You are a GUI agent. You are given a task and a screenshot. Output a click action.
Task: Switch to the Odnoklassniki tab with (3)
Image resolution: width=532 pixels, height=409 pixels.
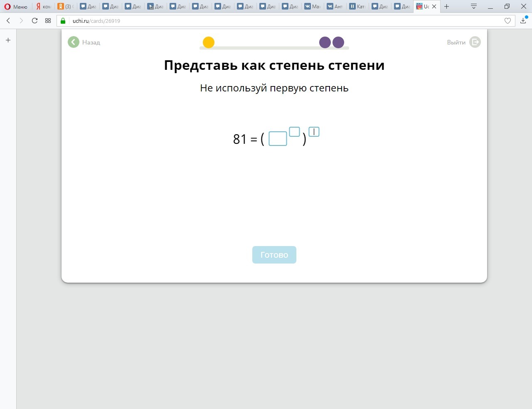[65, 7]
